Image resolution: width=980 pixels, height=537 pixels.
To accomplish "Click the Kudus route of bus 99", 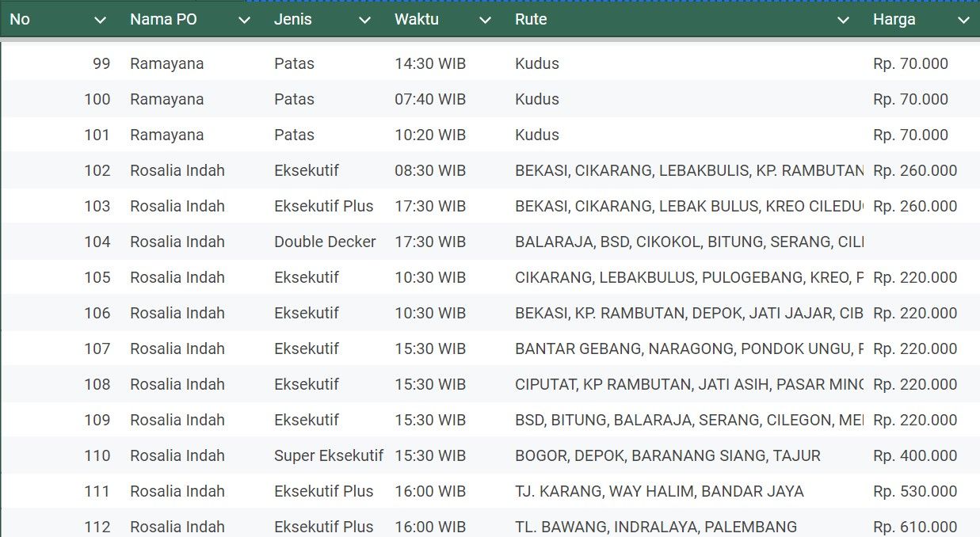I will (x=536, y=63).
